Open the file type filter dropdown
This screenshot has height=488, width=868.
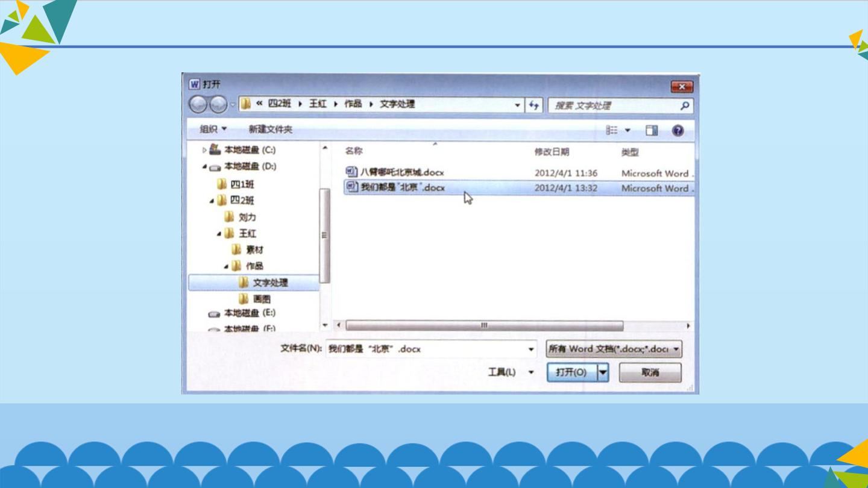tap(614, 349)
